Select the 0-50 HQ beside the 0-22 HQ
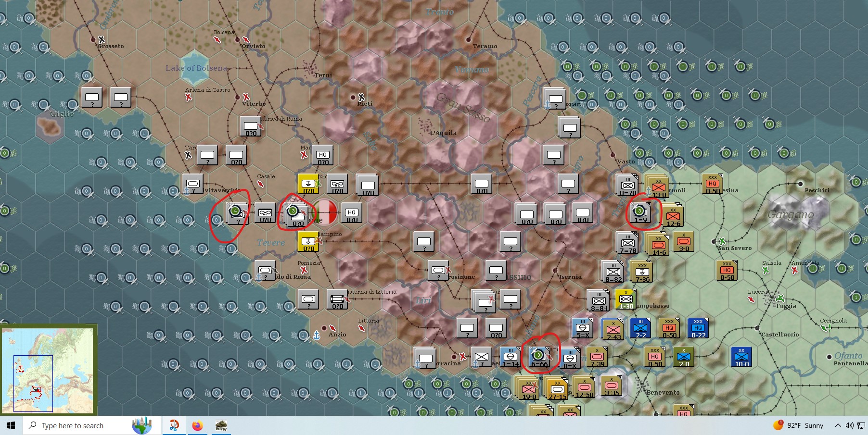This screenshot has width=868, height=435. 669,328
